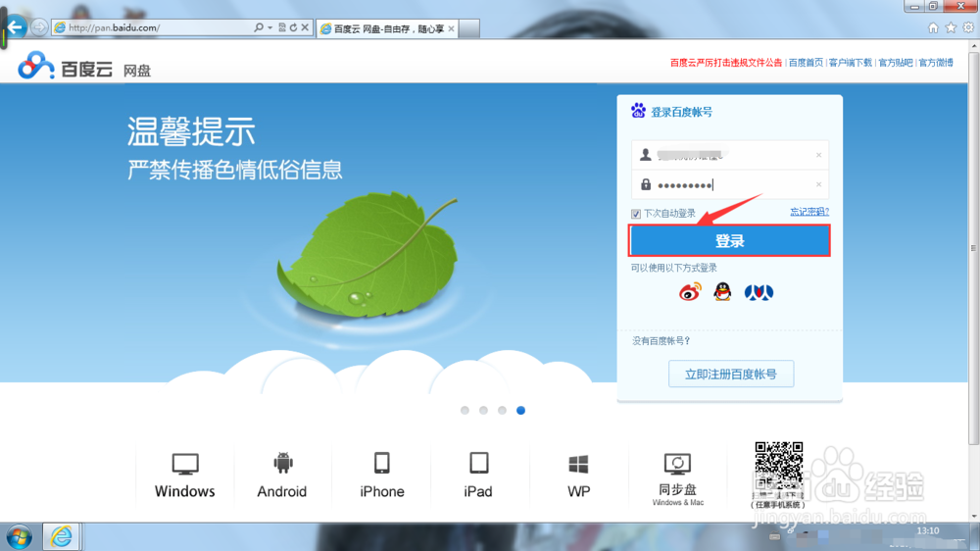Image resolution: width=980 pixels, height=551 pixels.
Task: Focus the username input field
Action: click(x=730, y=155)
